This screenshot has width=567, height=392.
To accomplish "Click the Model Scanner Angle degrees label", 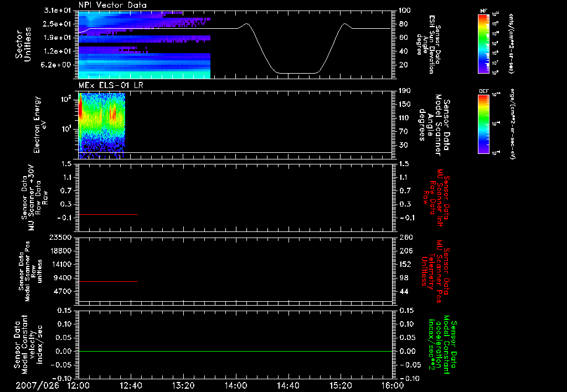I will (x=434, y=125).
